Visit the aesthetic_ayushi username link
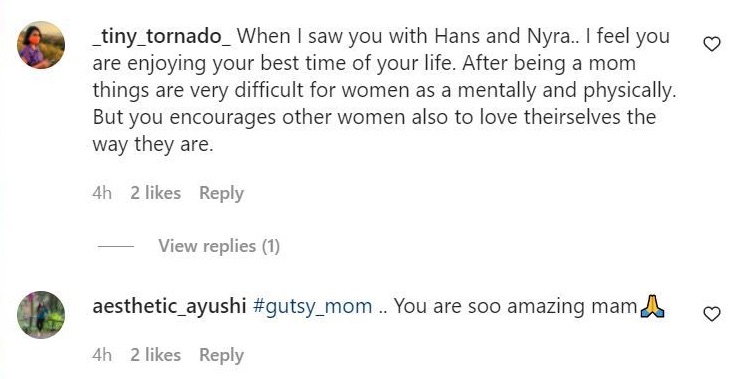Viewport: 740px width, 379px height. (x=169, y=306)
